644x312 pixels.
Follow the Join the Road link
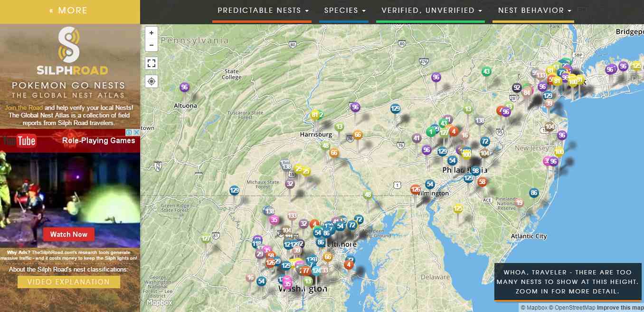[x=24, y=107]
